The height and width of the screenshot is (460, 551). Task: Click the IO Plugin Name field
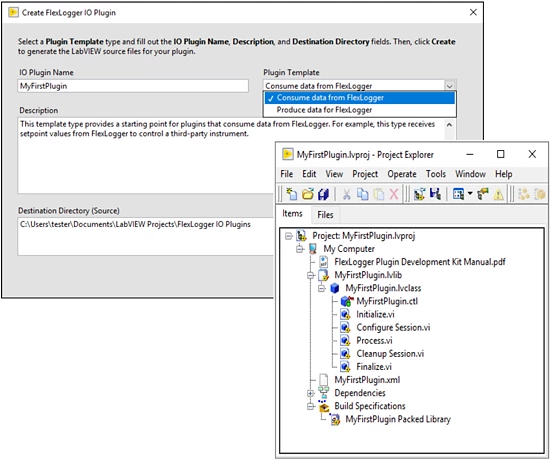click(133, 86)
